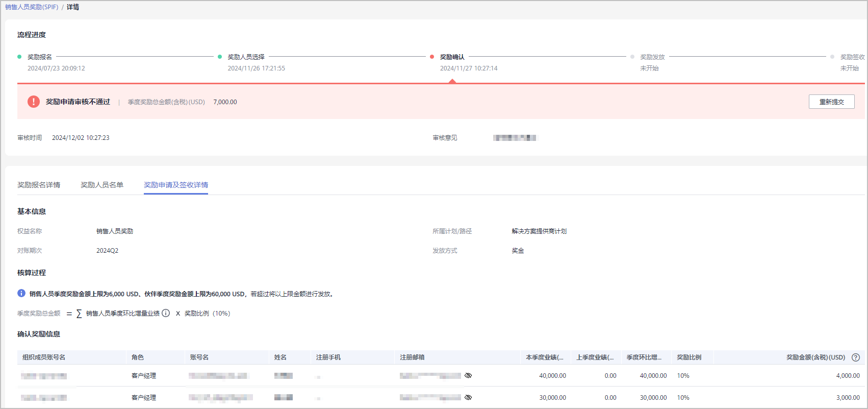The width and height of the screenshot is (868, 409).
Task: Click the 奖励确认 timeline step label
Action: coord(452,57)
